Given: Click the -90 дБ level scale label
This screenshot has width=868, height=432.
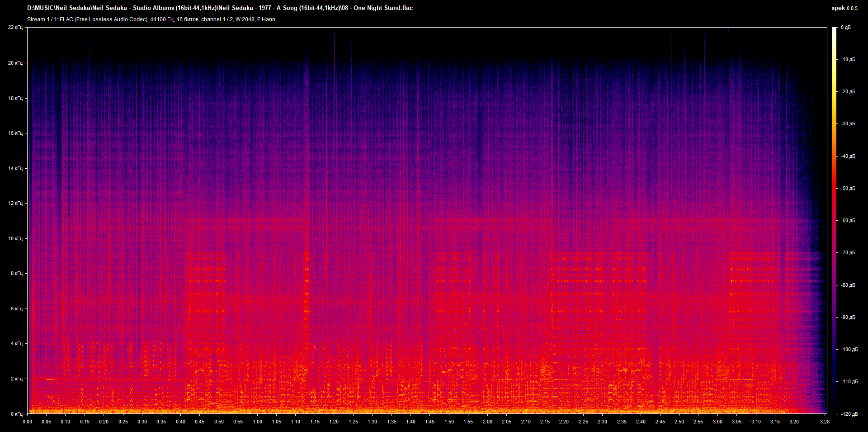Looking at the screenshot, I should (x=848, y=318).
